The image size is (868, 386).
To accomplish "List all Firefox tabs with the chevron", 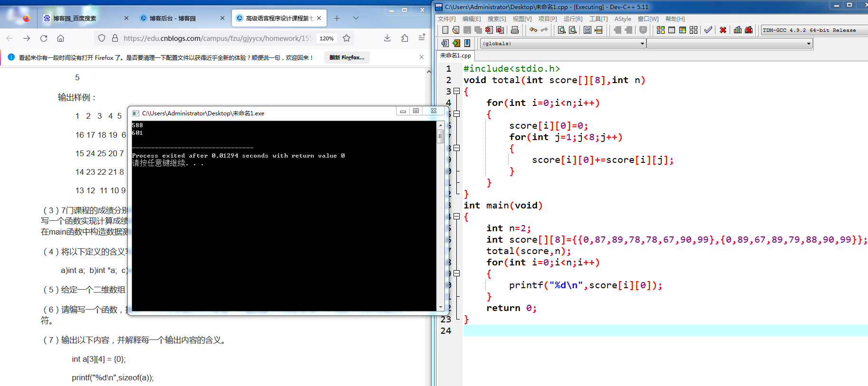I will coord(356,18).
